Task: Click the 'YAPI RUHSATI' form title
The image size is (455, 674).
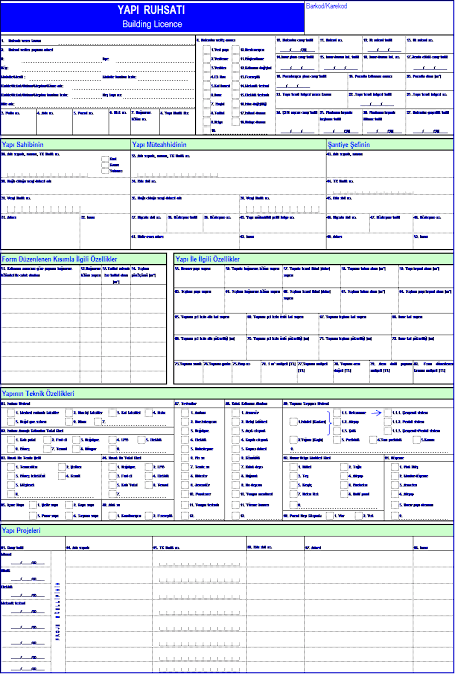Action: tap(152, 12)
